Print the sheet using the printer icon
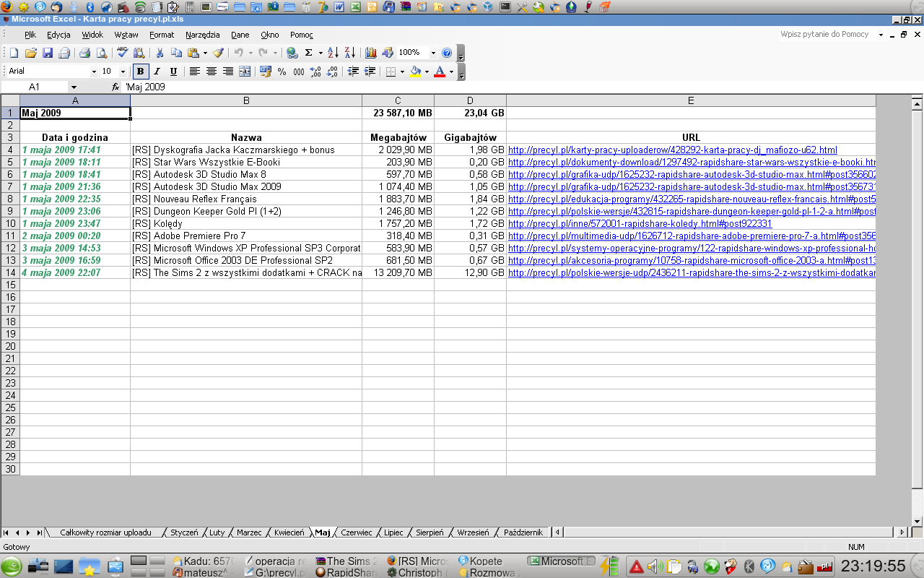 tap(84, 53)
